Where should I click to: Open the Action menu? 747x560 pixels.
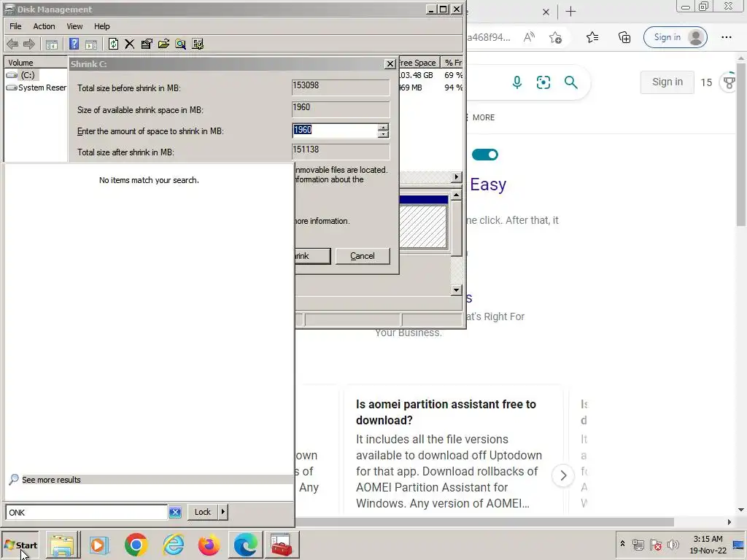[x=44, y=26]
